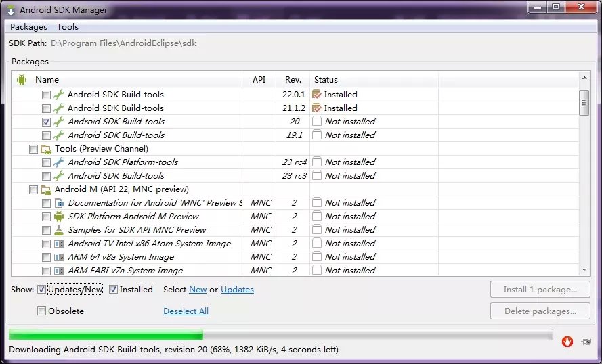Click wrench icon of Build-tools 21.1.2
This screenshot has height=364, width=602.
(59, 108)
